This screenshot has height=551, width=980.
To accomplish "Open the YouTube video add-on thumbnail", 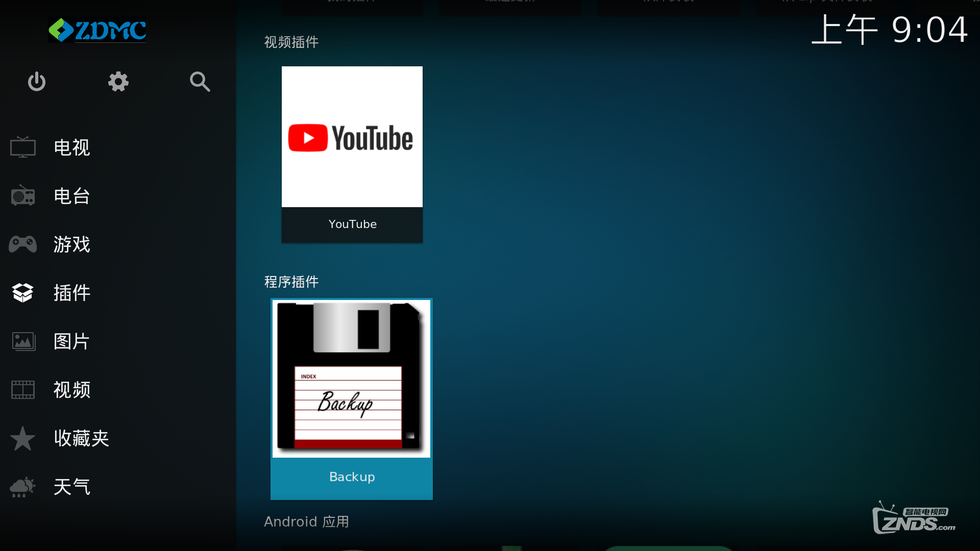I will click(x=352, y=137).
